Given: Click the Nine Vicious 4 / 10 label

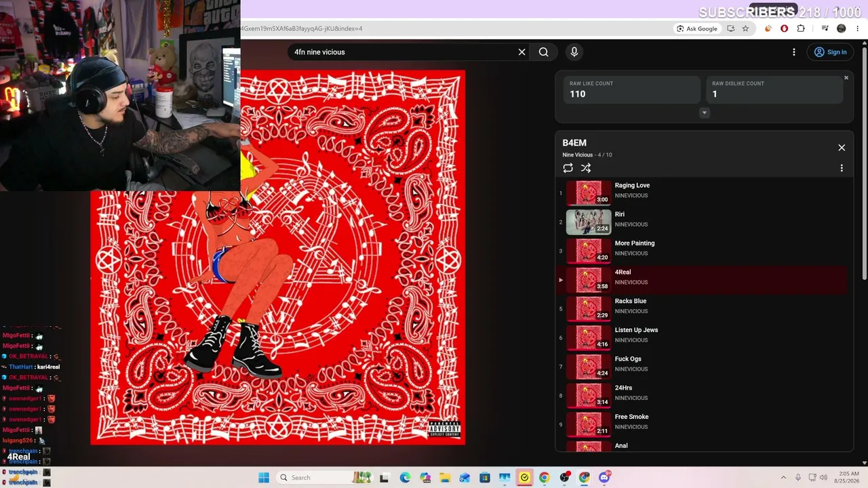Looking at the screenshot, I should click(x=587, y=155).
